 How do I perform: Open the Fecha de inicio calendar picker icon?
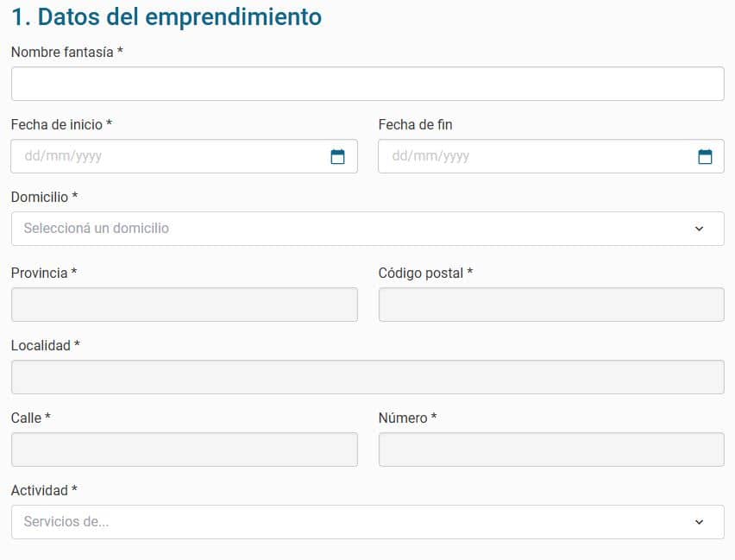337,156
